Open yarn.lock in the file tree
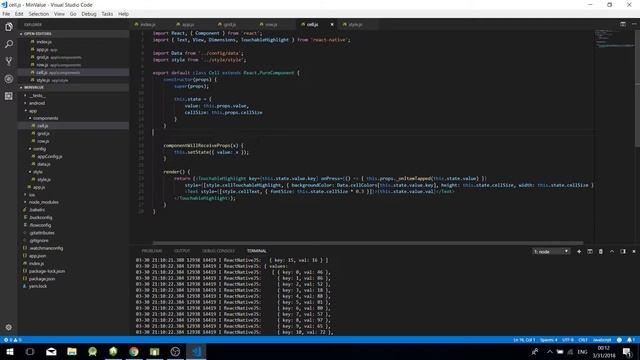This screenshot has width=640, height=360. pyautogui.click(x=38, y=286)
